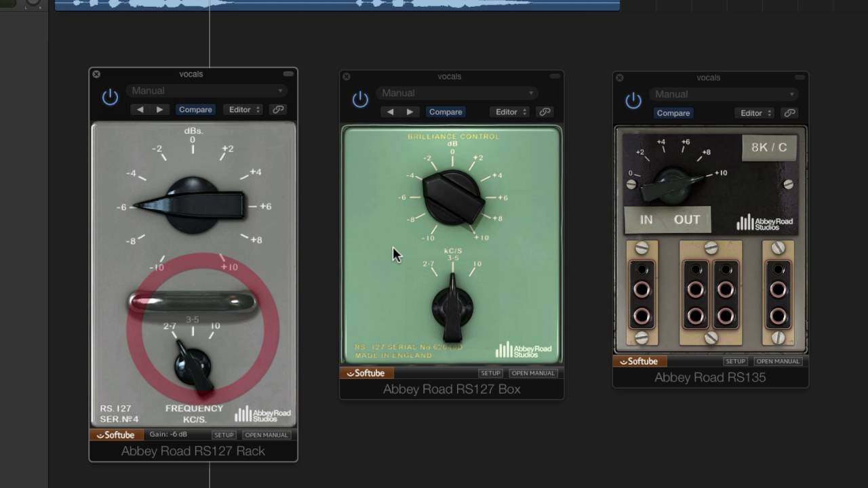Click the RS127 Rack dB gain knob
This screenshot has width=868, height=488.
[x=193, y=205]
